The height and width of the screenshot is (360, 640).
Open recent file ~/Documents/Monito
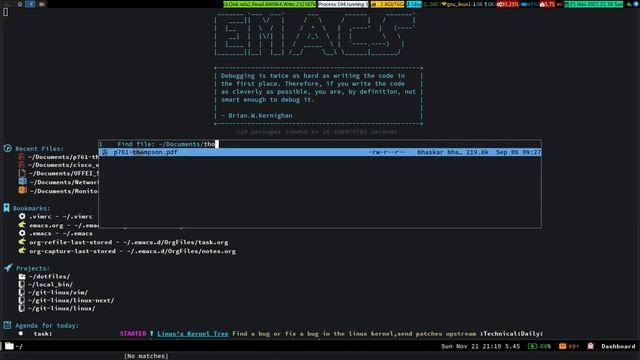64,191
